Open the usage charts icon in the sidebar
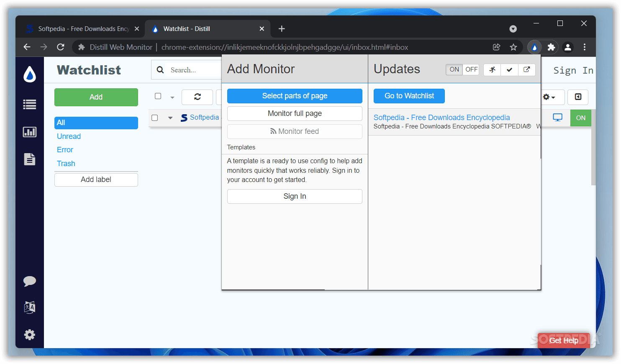Viewport: 621px width, 364px height. click(29, 131)
